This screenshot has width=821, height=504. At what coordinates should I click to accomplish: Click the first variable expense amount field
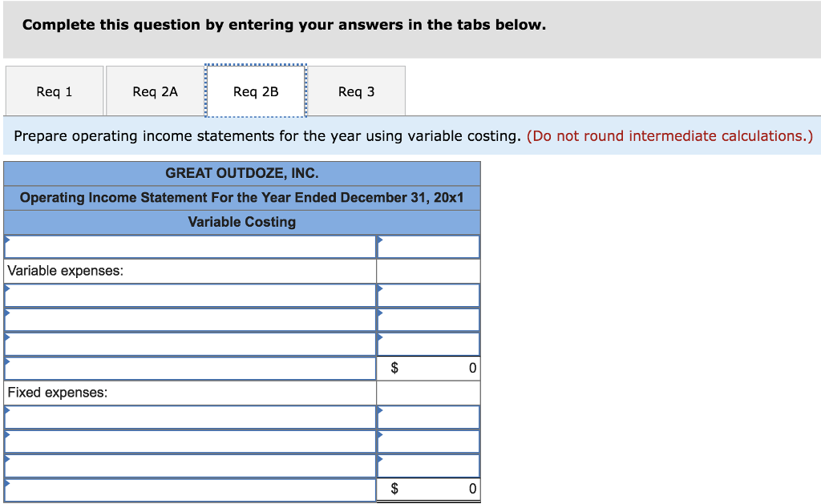pos(427,295)
